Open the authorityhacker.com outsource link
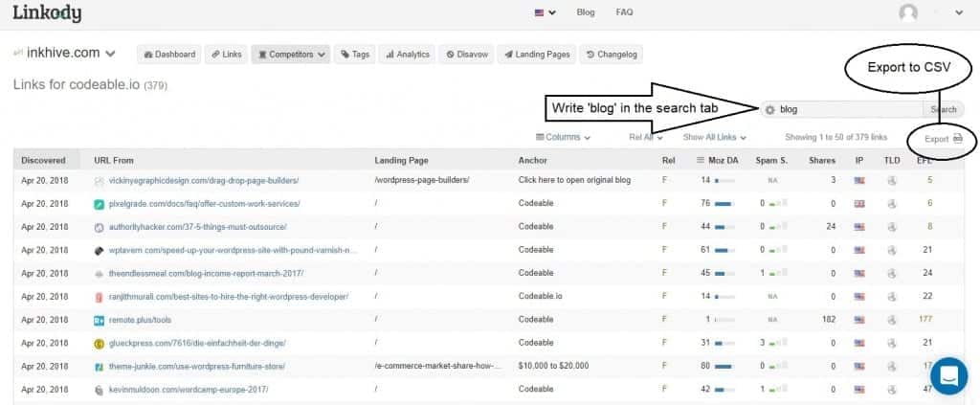980x405 pixels. click(197, 226)
